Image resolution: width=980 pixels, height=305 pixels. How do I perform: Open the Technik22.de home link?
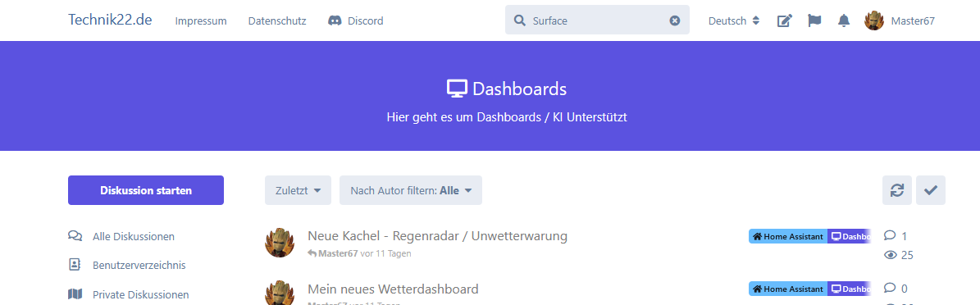pyautogui.click(x=110, y=20)
